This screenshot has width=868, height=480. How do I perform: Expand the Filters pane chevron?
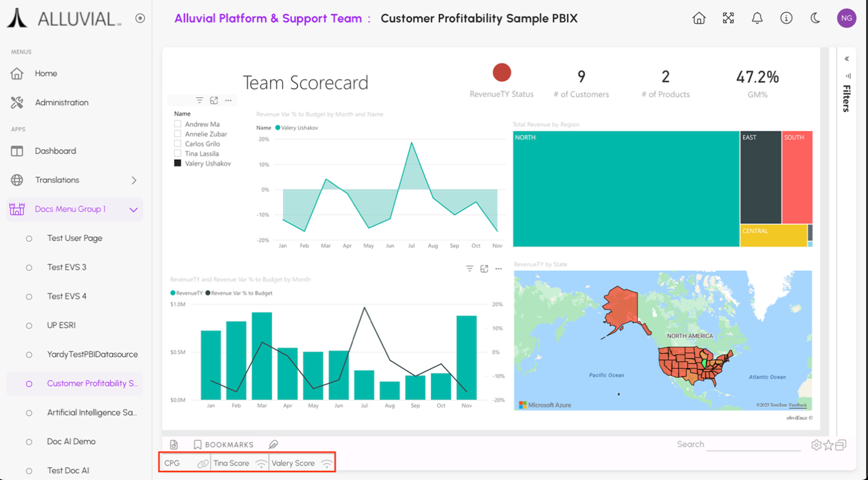[x=847, y=59]
